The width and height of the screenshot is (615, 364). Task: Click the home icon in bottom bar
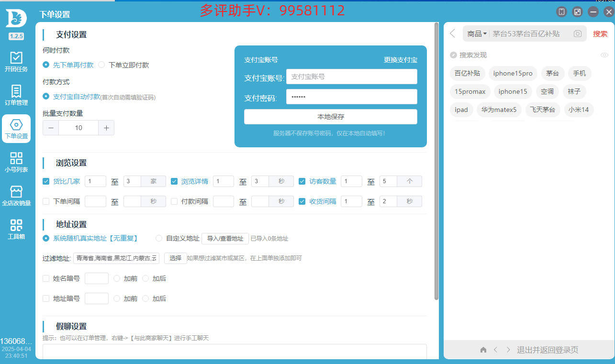(x=483, y=350)
